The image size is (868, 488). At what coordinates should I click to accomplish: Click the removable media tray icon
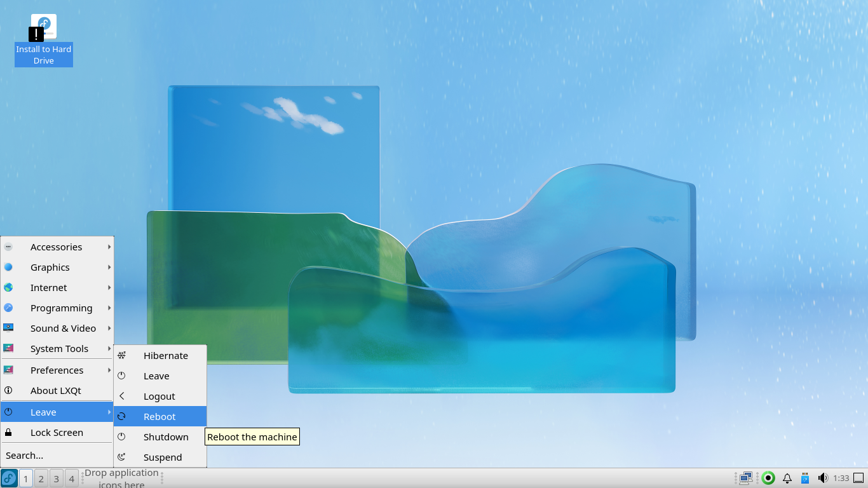[x=804, y=478]
